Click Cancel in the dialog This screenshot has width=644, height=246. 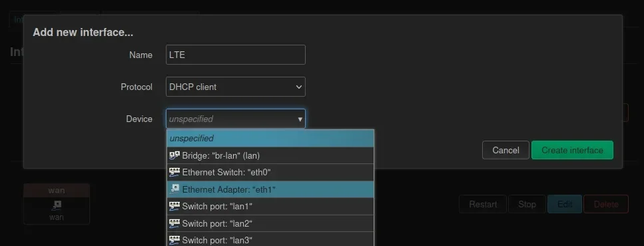[505, 150]
